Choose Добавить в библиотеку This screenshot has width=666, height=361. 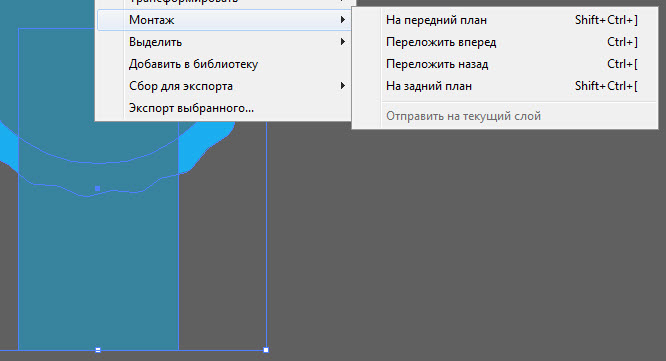224,64
